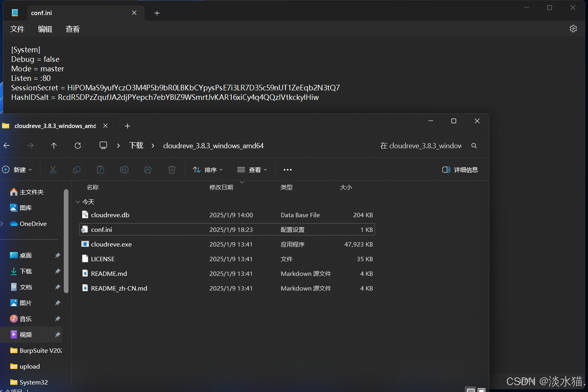588x392 pixels.
Task: Open the 编辑 menu in Notepad
Action: (x=45, y=29)
